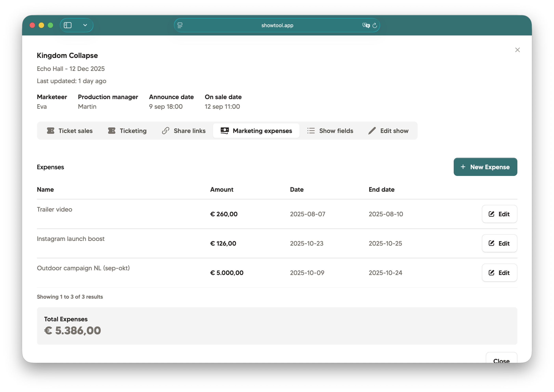
Task: Reload the page with refresh icon
Action: click(x=375, y=25)
